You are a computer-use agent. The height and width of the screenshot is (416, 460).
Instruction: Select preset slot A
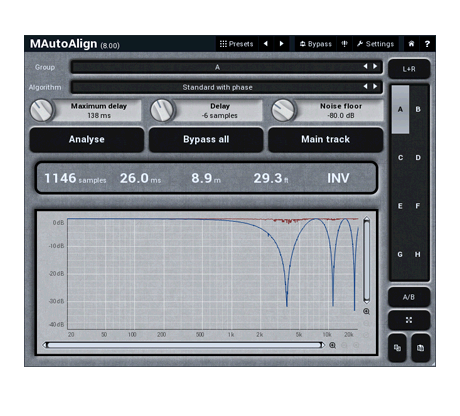[x=400, y=109]
